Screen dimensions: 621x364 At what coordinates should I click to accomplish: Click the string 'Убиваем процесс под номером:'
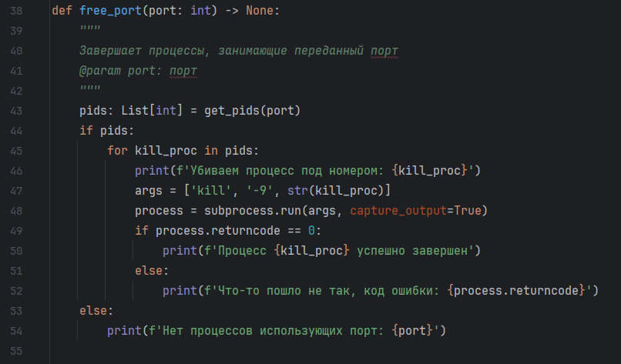click(x=287, y=171)
